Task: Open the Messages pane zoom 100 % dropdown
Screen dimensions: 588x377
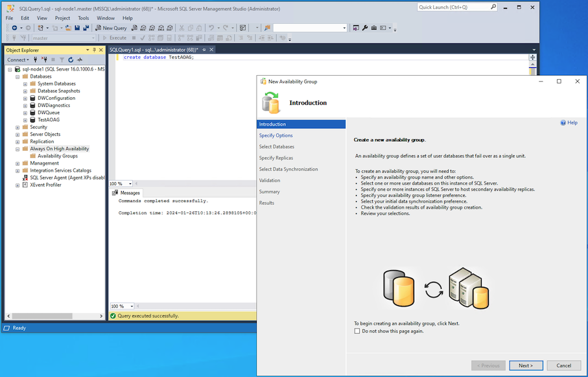Action: click(x=132, y=306)
